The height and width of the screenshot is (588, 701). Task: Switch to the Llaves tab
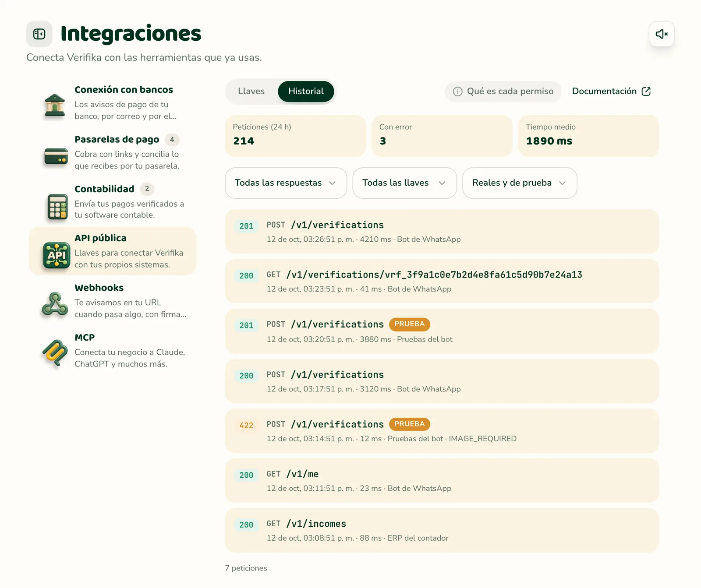251,91
